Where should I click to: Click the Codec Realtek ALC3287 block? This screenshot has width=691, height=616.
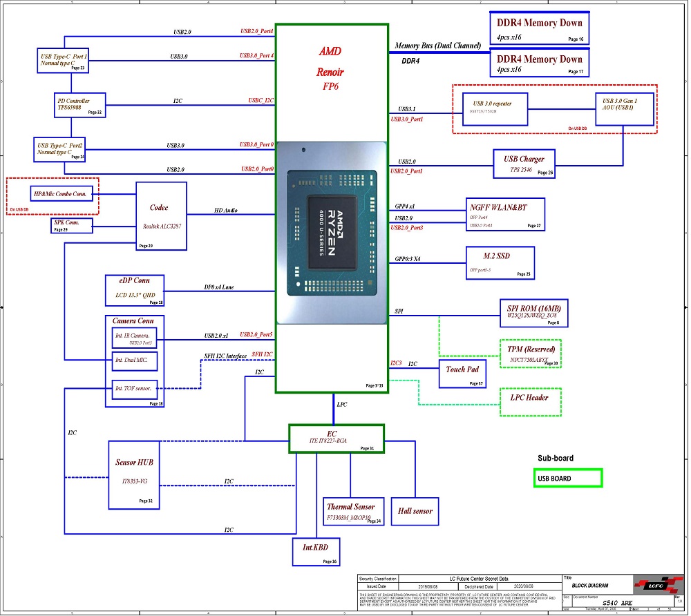pyautogui.click(x=162, y=217)
